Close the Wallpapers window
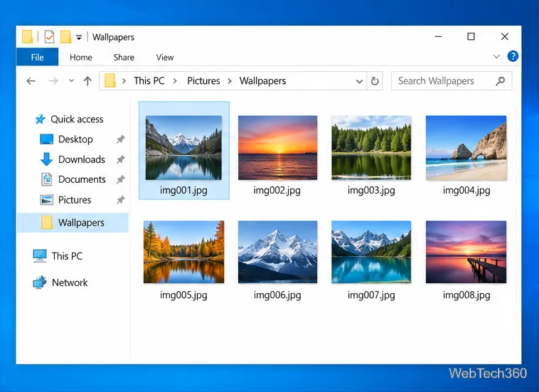 504,36
